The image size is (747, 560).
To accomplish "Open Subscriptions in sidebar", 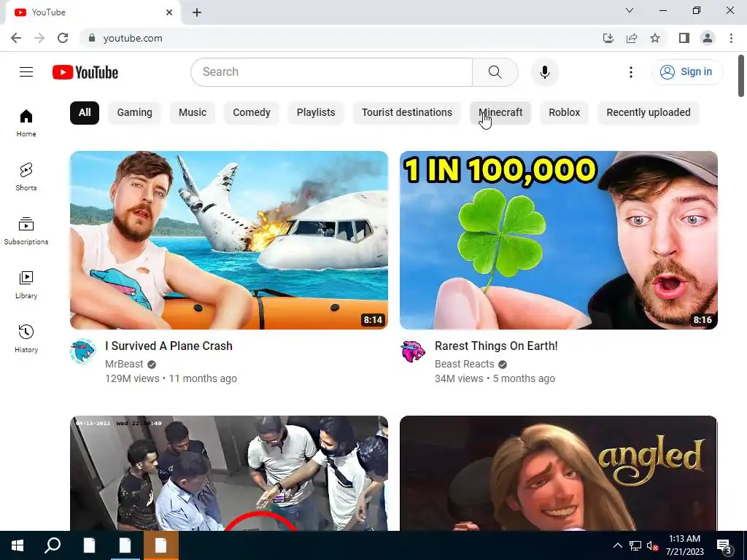I will point(26,231).
